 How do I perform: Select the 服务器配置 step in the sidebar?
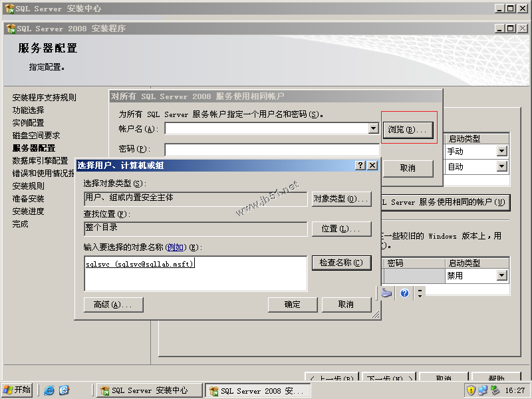34,148
